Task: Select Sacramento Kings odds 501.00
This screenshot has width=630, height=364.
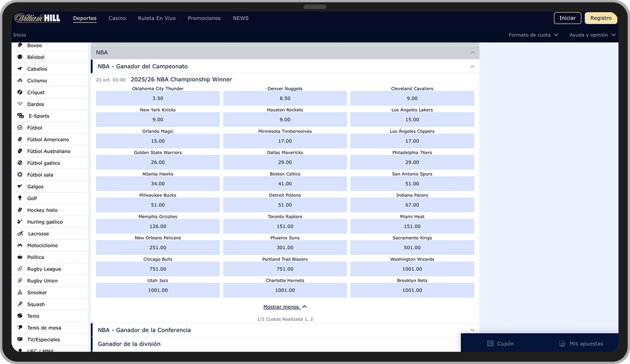Action: coord(412,248)
